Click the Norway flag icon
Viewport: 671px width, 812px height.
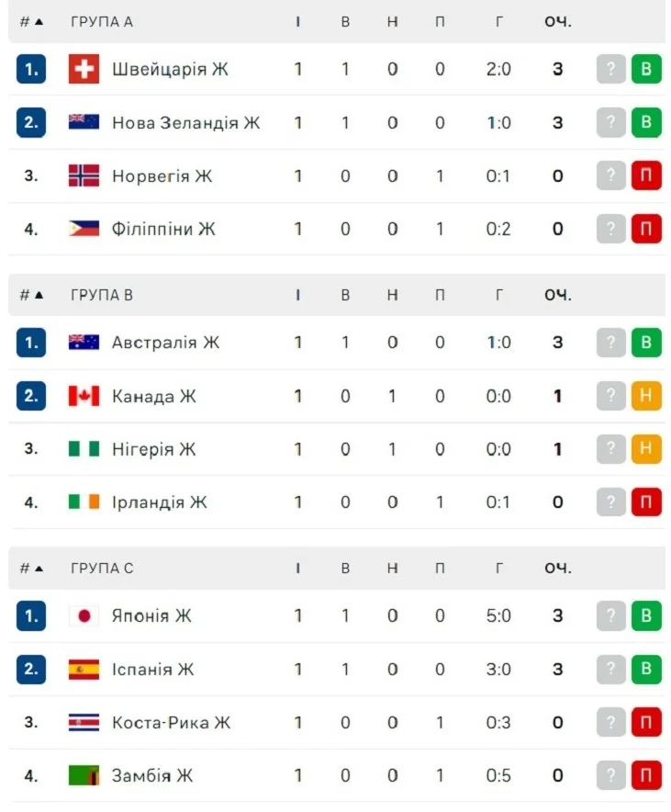pos(84,175)
